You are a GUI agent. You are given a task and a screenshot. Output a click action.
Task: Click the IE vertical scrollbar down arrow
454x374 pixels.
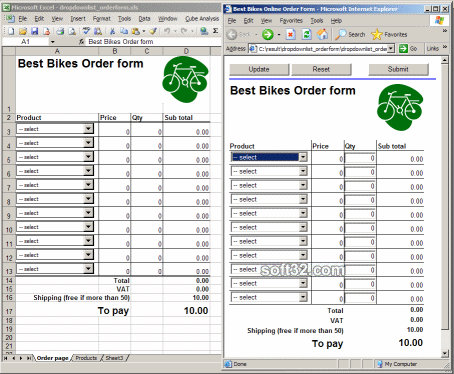click(x=444, y=353)
